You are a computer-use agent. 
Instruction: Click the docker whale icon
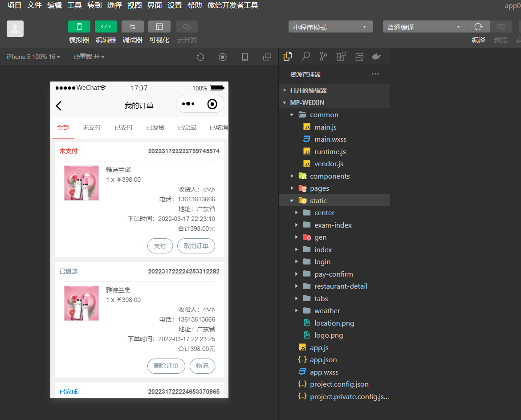click(x=376, y=56)
